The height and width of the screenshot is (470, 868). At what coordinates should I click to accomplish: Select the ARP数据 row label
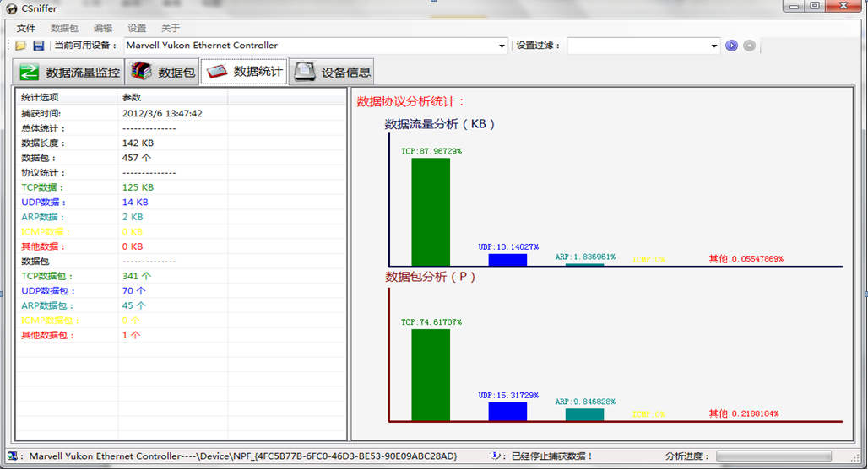click(x=42, y=218)
